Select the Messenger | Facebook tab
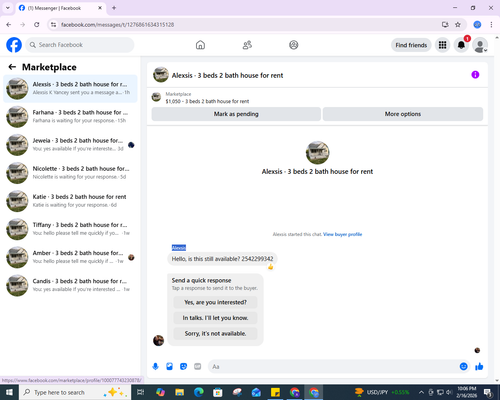The image size is (500, 400). click(x=60, y=8)
